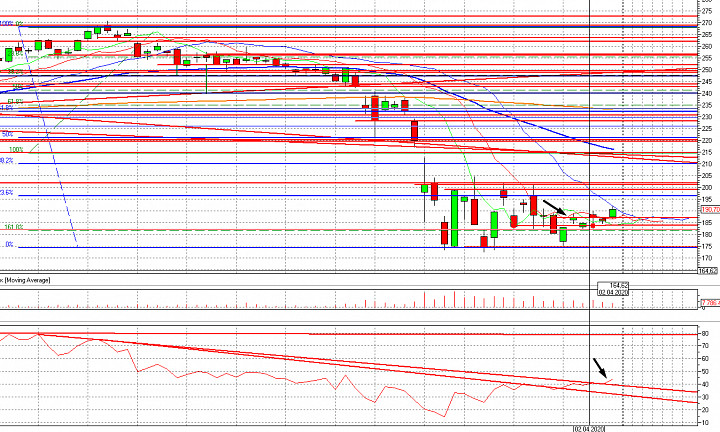Click the current price tag 190,70
Screen dimensions: 720x432
click(x=710, y=210)
